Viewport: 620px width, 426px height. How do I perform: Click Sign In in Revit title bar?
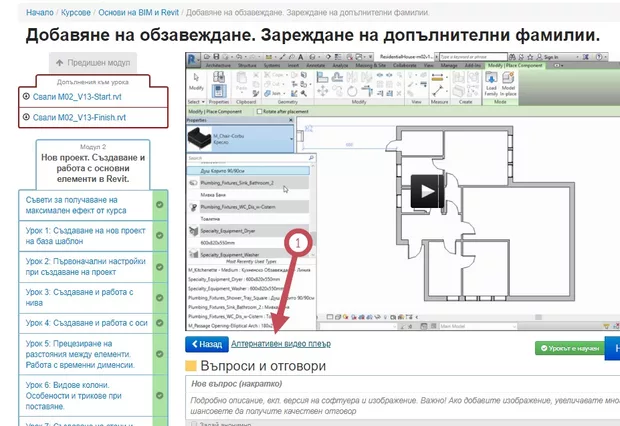pos(550,57)
